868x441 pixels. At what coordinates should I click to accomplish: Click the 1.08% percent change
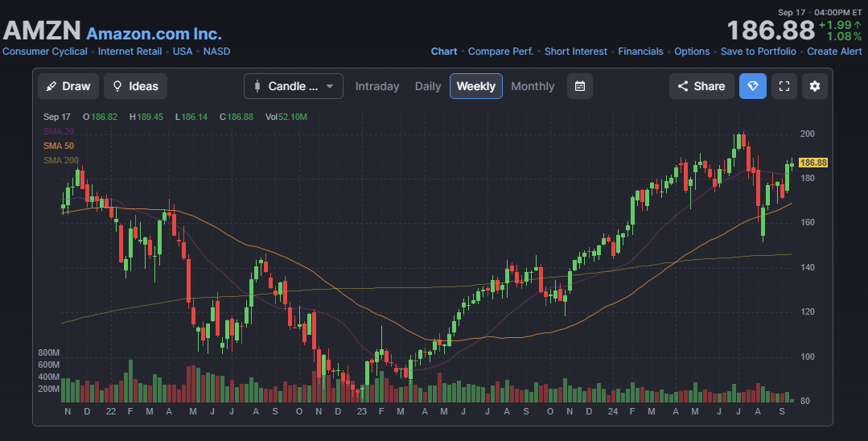click(x=844, y=36)
